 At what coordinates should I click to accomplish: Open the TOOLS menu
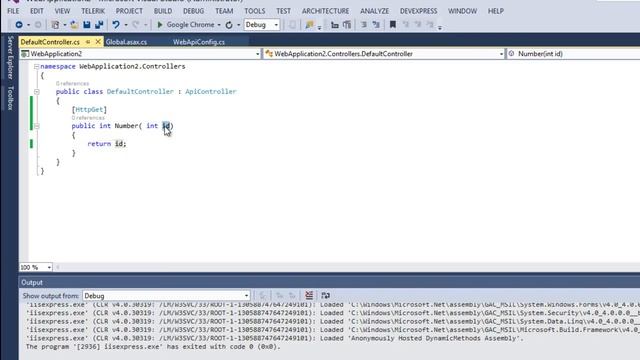[255, 11]
